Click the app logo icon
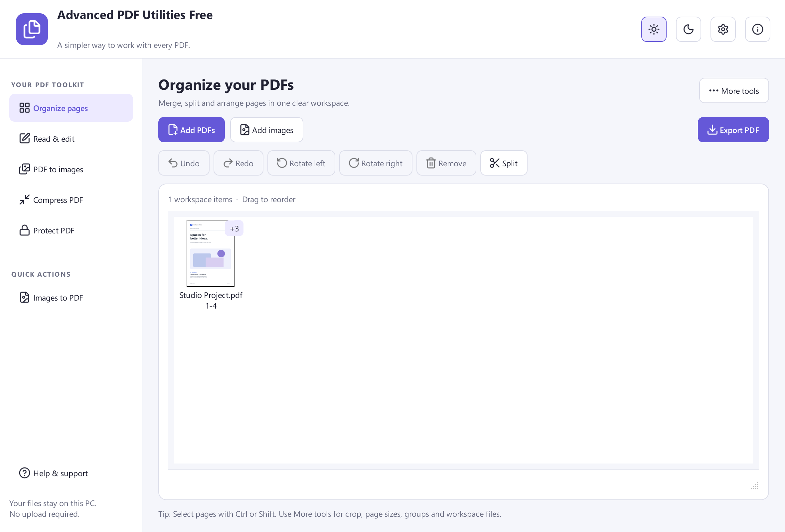785x532 pixels. [32, 29]
